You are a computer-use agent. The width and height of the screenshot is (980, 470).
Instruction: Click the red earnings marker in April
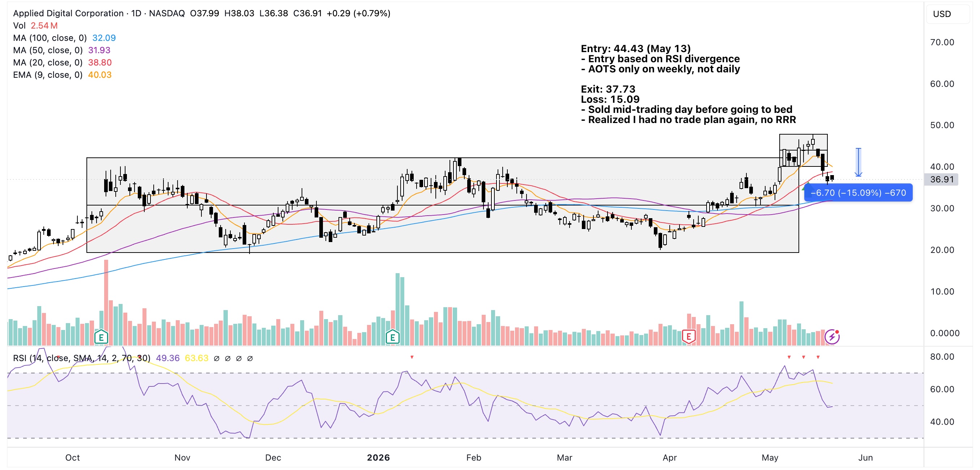coord(689,336)
